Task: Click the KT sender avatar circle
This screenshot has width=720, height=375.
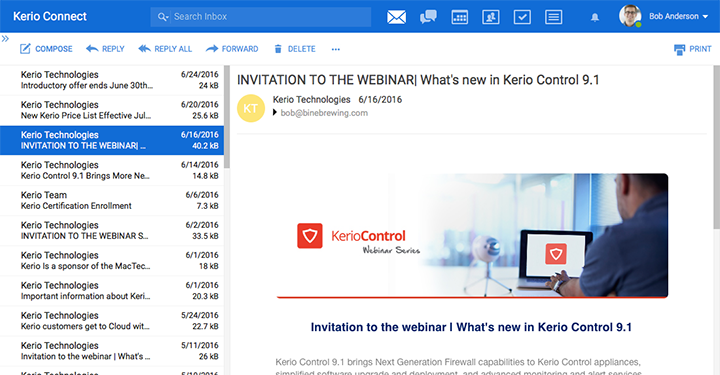Action: [251, 108]
